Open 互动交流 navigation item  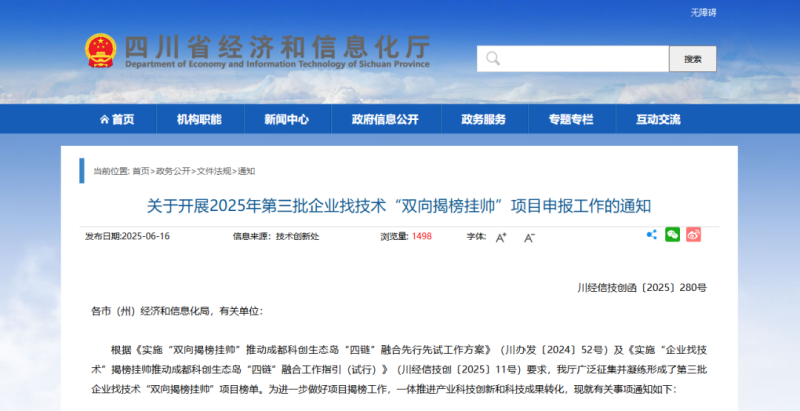coord(658,119)
